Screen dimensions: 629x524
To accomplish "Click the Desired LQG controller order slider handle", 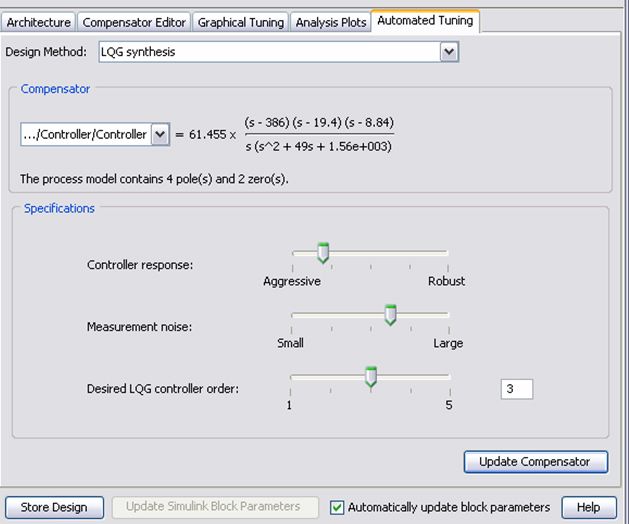I will point(371,377).
